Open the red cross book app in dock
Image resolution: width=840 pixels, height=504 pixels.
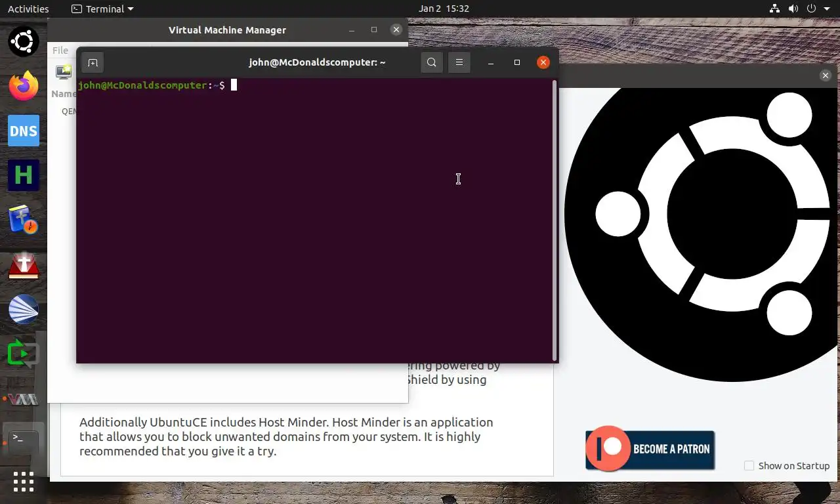point(24,264)
